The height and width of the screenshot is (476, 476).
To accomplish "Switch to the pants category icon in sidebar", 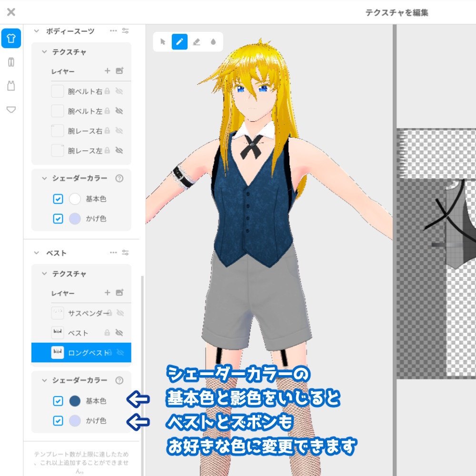I will coord(10,62).
